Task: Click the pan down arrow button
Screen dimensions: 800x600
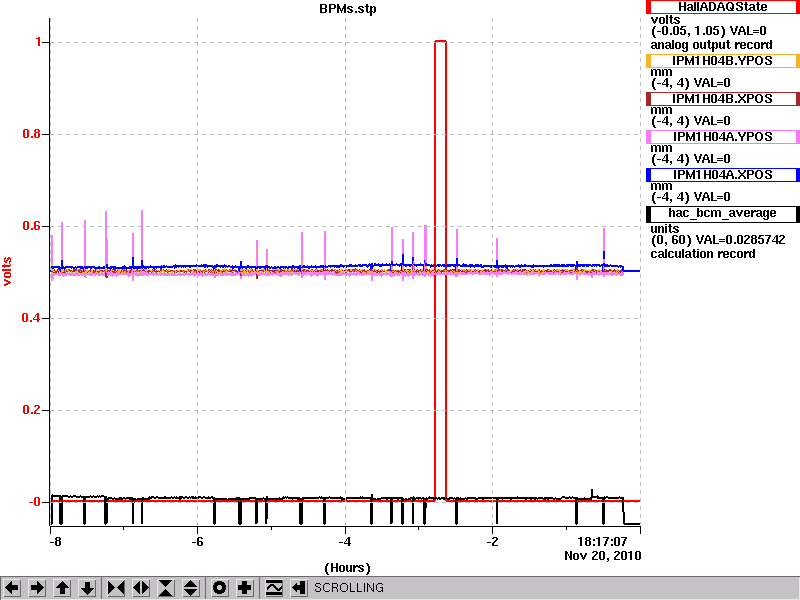Action: [x=87, y=588]
